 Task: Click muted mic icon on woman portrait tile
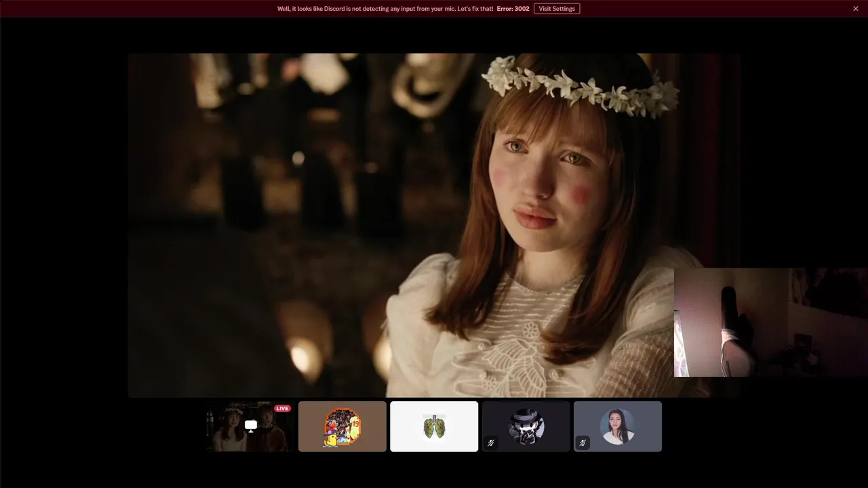click(x=583, y=443)
